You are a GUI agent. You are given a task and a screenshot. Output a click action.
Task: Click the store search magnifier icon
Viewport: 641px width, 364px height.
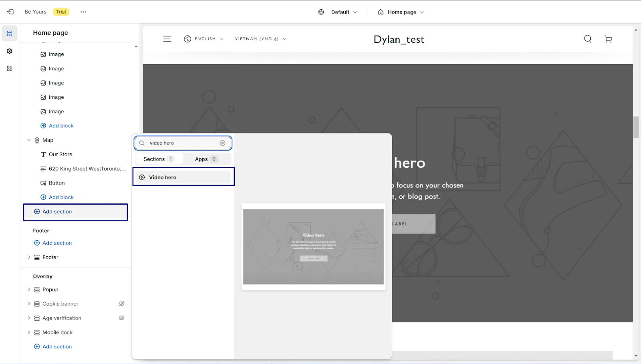[x=588, y=39]
